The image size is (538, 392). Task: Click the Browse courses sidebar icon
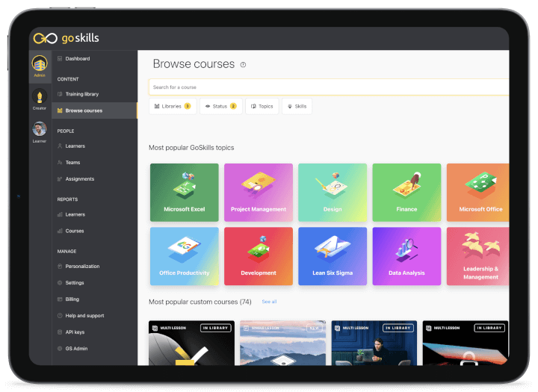(60, 111)
